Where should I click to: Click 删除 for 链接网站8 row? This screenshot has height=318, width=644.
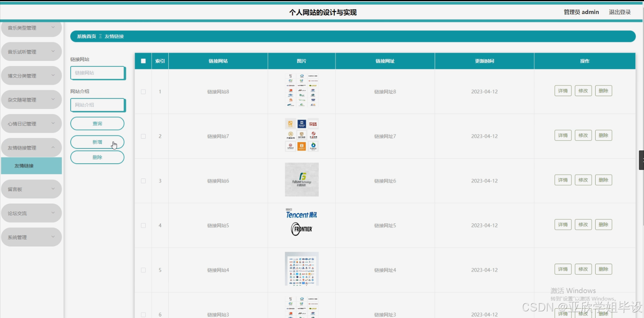click(x=603, y=91)
